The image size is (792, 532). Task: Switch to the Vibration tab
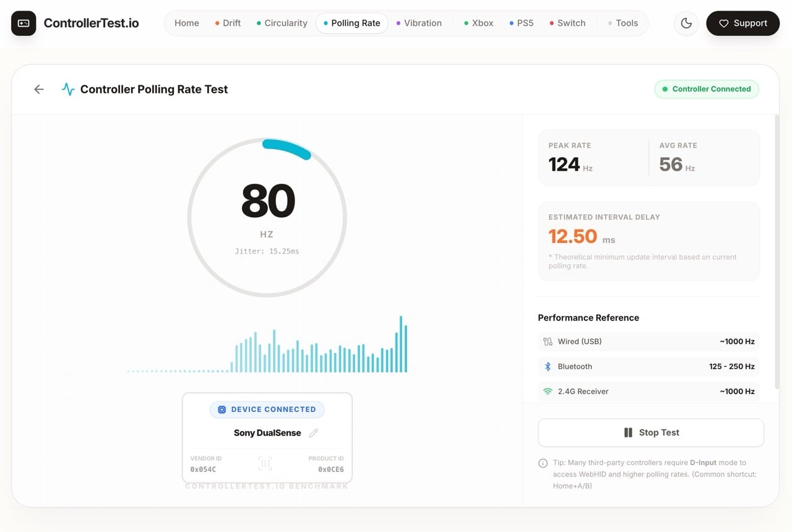(423, 23)
